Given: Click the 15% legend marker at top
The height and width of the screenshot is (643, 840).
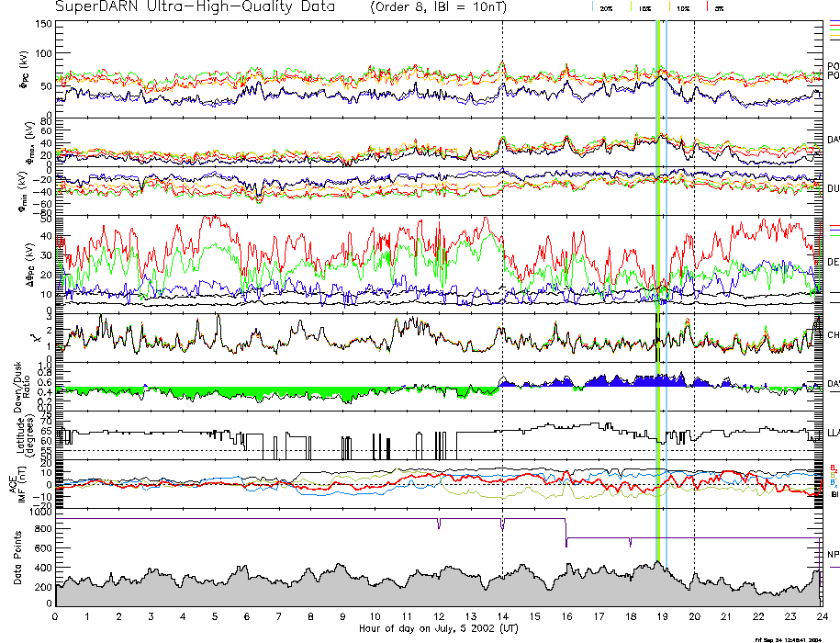Looking at the screenshot, I should (x=644, y=7).
